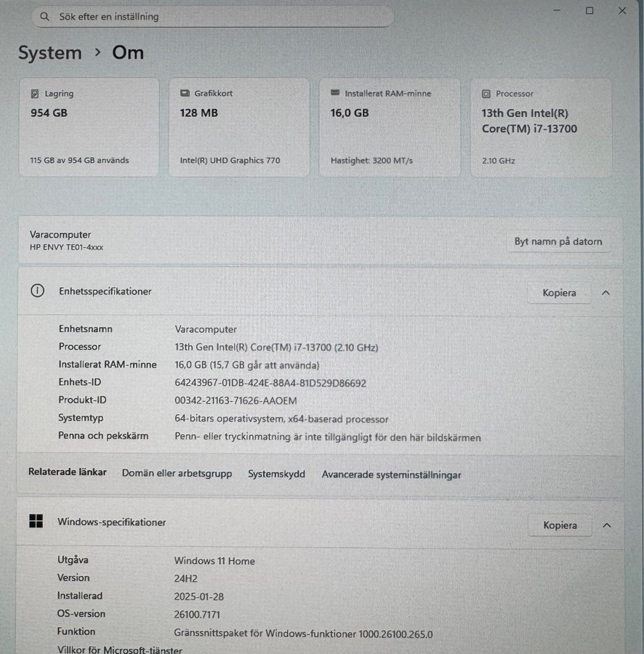Collapse the Enhetsspecifikationer section chevron

pos(606,293)
